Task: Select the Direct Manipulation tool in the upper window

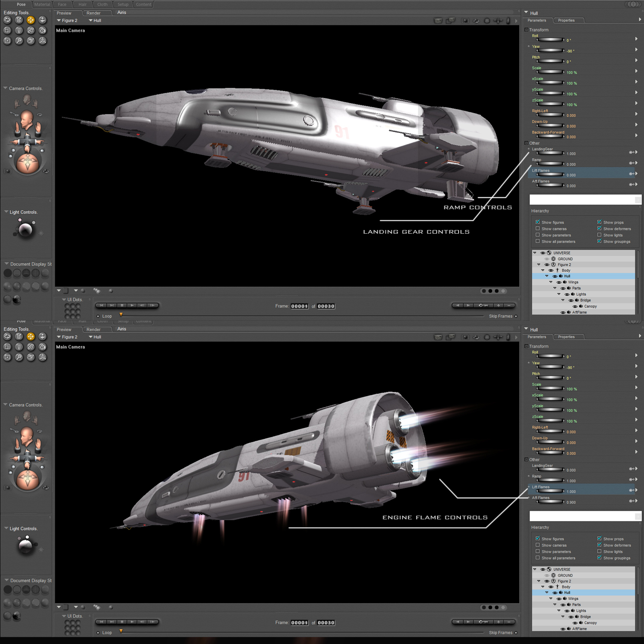Action: coord(42,41)
